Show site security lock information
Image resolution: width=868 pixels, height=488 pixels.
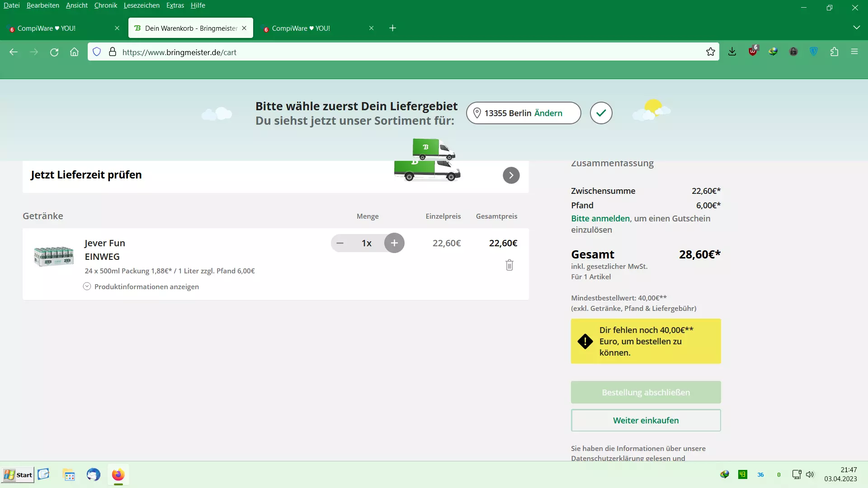pos(113,52)
